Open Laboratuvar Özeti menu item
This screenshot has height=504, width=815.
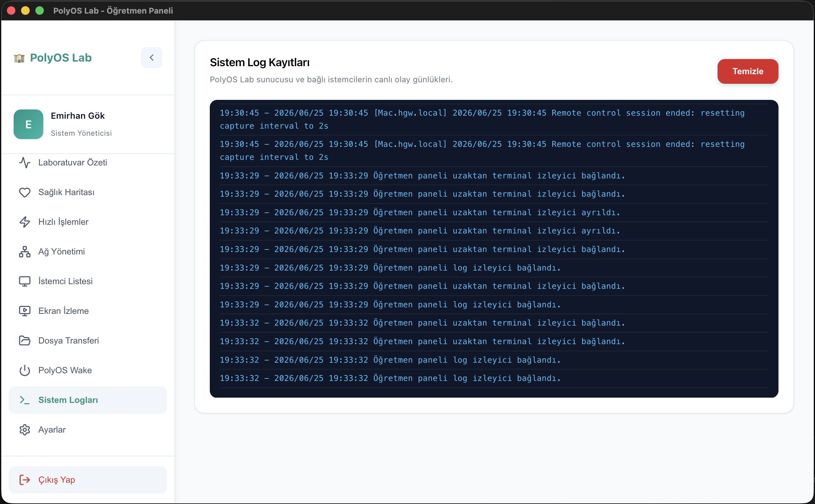coord(88,163)
